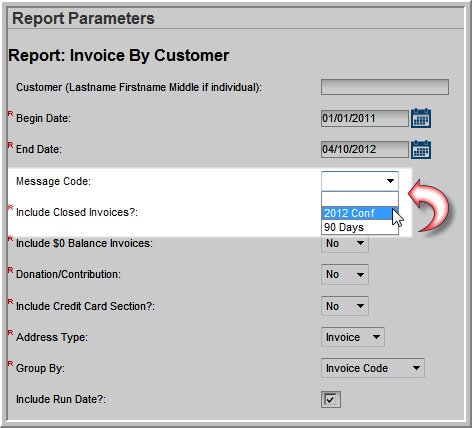Uncheck the Include Run Date checkbox
This screenshot has height=428, width=472.
331,399
